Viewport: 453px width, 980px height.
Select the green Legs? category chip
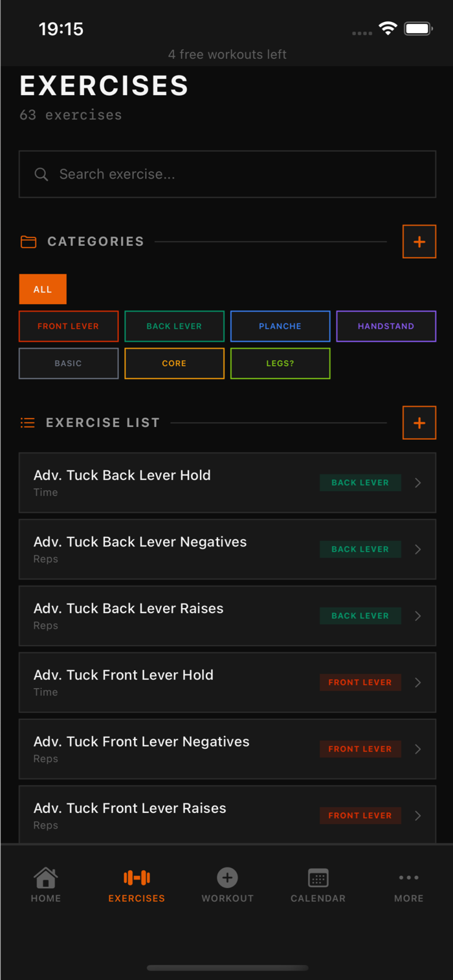click(x=280, y=364)
